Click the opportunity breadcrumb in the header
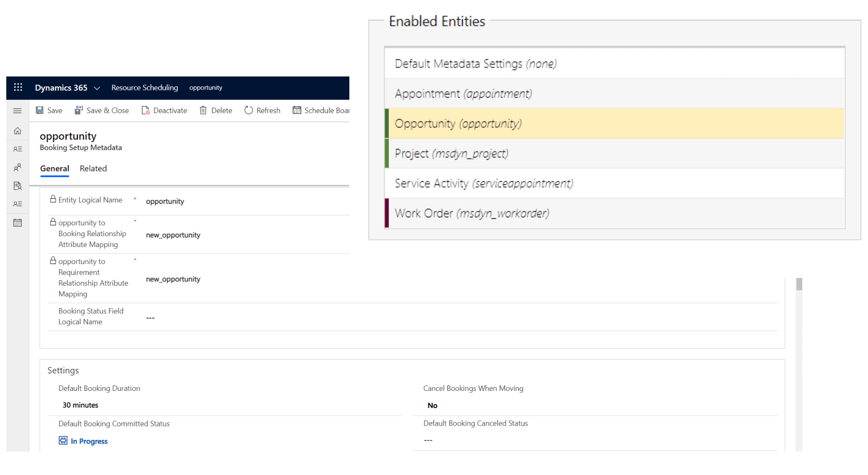Image resolution: width=868 pixels, height=475 pixels. (206, 88)
